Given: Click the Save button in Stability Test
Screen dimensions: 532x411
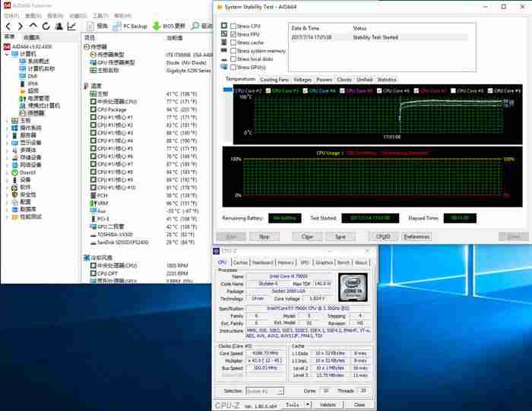Looking at the screenshot, I should click(340, 237).
